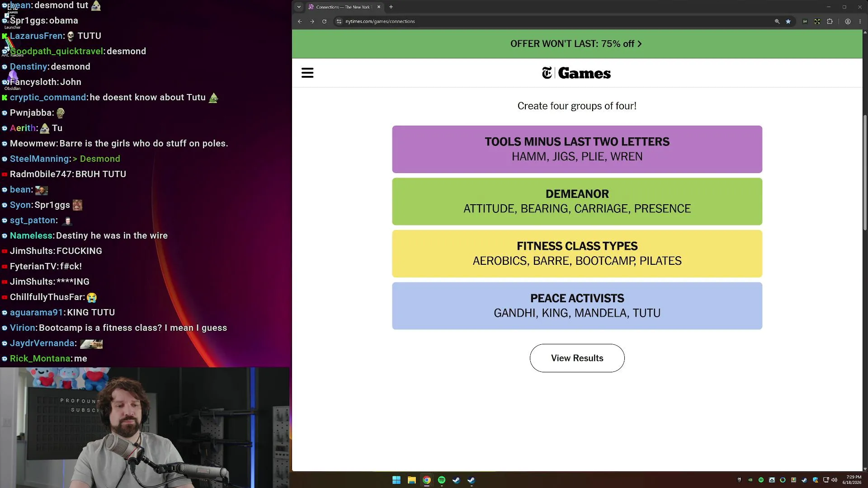Screen dimensions: 868x488
Task: Open the NYT Games hamburger menu
Action: pyautogui.click(x=307, y=73)
